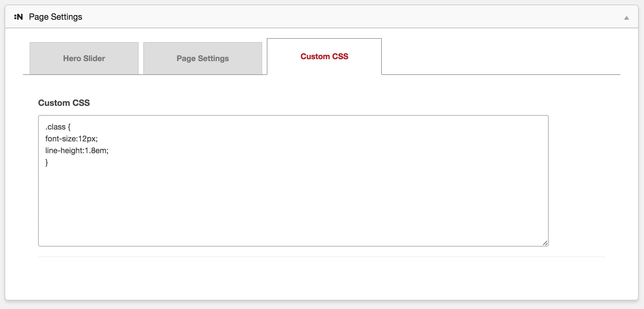
Task: Collapse the Page Settings panel with arrow
Action: tap(626, 18)
